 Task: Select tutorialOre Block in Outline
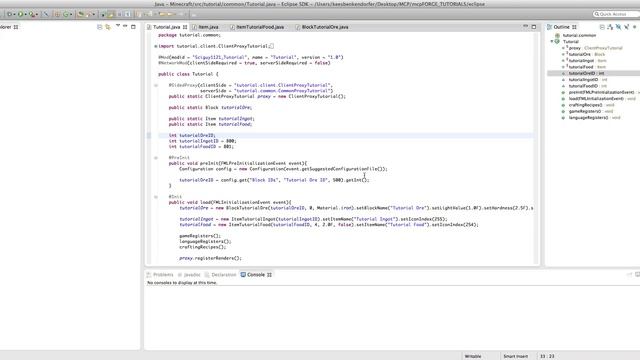pos(584,54)
